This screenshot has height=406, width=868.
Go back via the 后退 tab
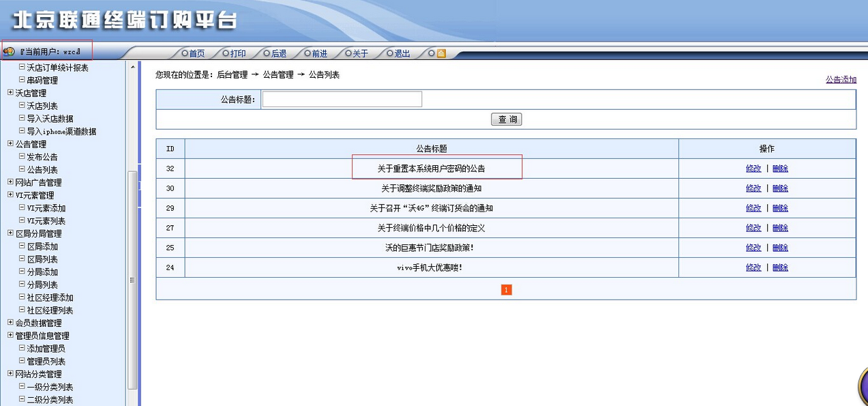coord(279,53)
